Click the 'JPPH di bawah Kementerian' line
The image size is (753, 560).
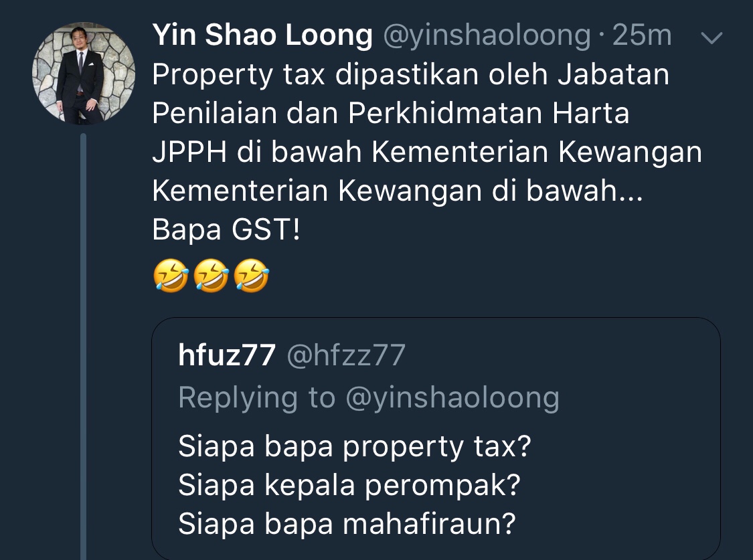427,153
